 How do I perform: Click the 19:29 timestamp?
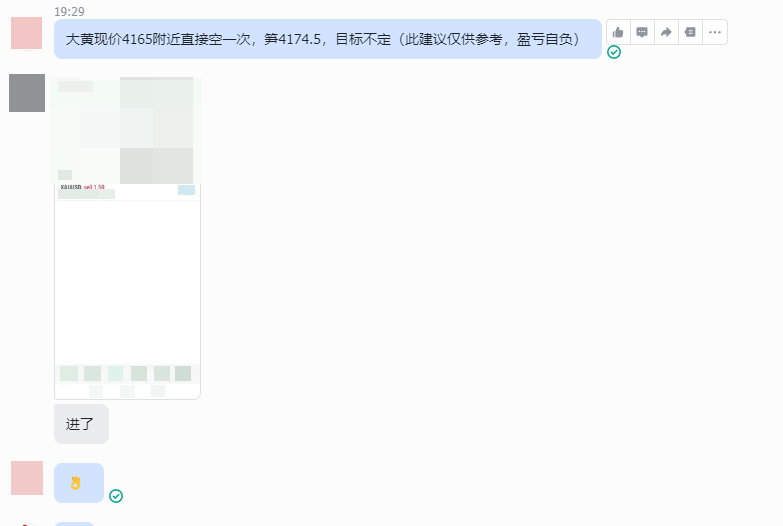click(69, 11)
